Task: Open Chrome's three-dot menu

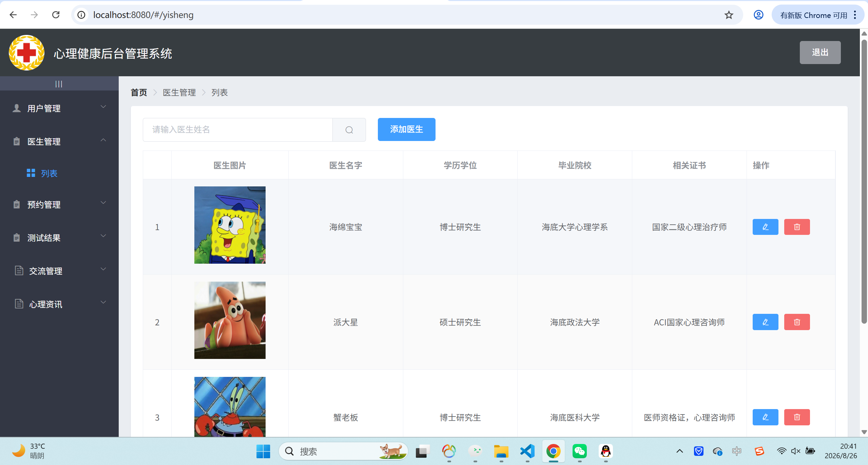Action: 855,15
